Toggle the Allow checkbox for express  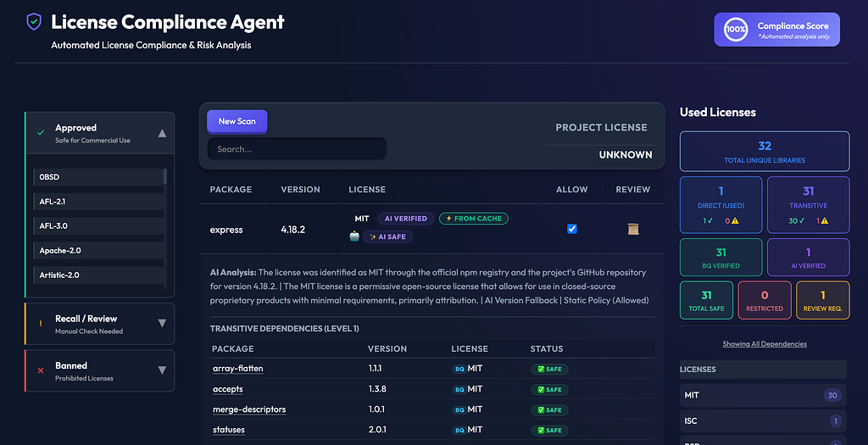coord(572,229)
